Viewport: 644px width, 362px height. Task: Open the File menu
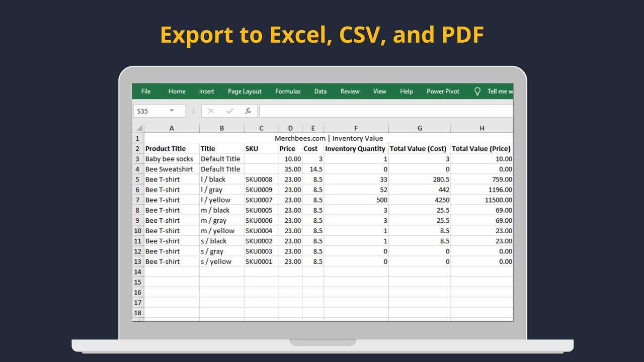145,91
